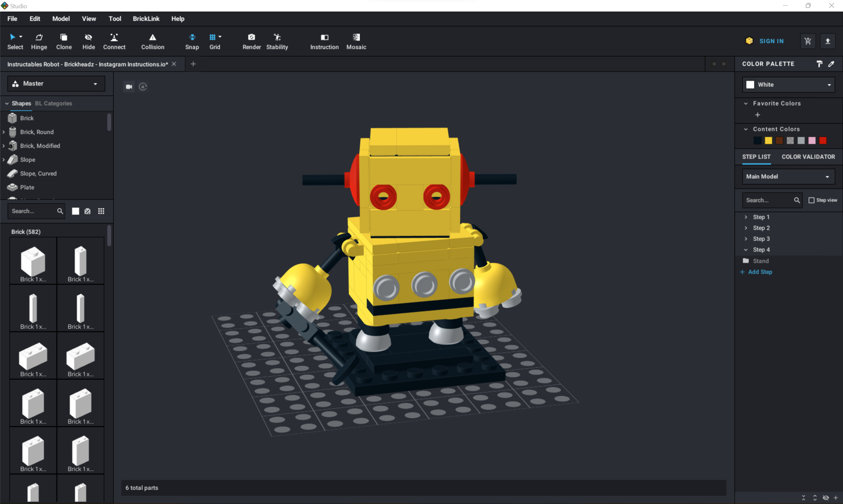Open the Render tool
The width and height of the screenshot is (843, 504).
(251, 40)
